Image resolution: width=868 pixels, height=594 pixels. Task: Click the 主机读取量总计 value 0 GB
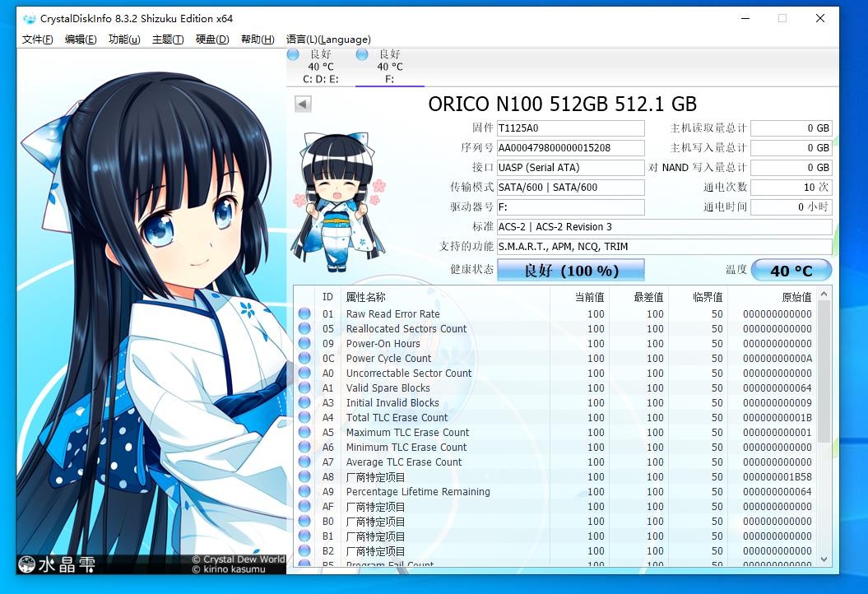tap(791, 128)
